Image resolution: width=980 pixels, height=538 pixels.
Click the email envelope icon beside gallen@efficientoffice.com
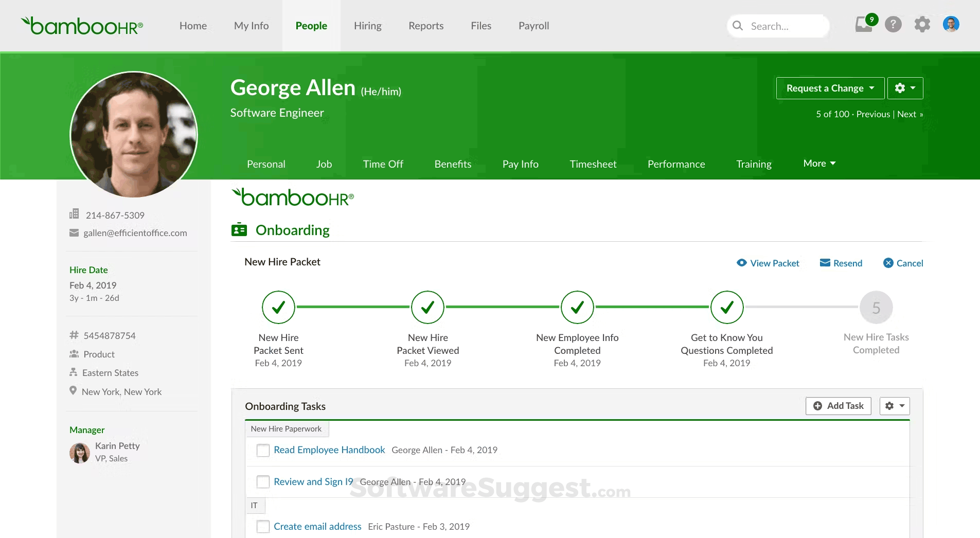pyautogui.click(x=75, y=232)
